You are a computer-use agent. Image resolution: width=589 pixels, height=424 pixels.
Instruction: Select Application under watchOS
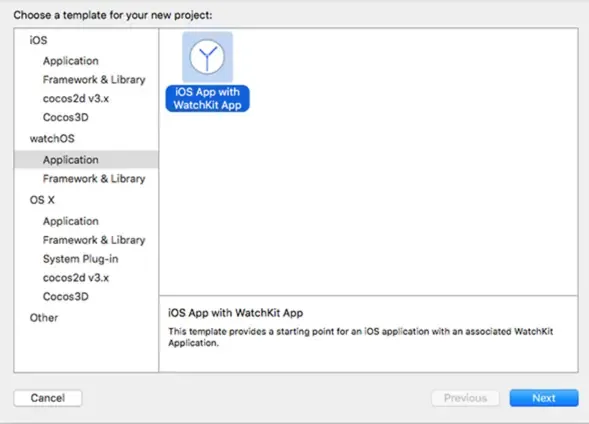(86, 160)
